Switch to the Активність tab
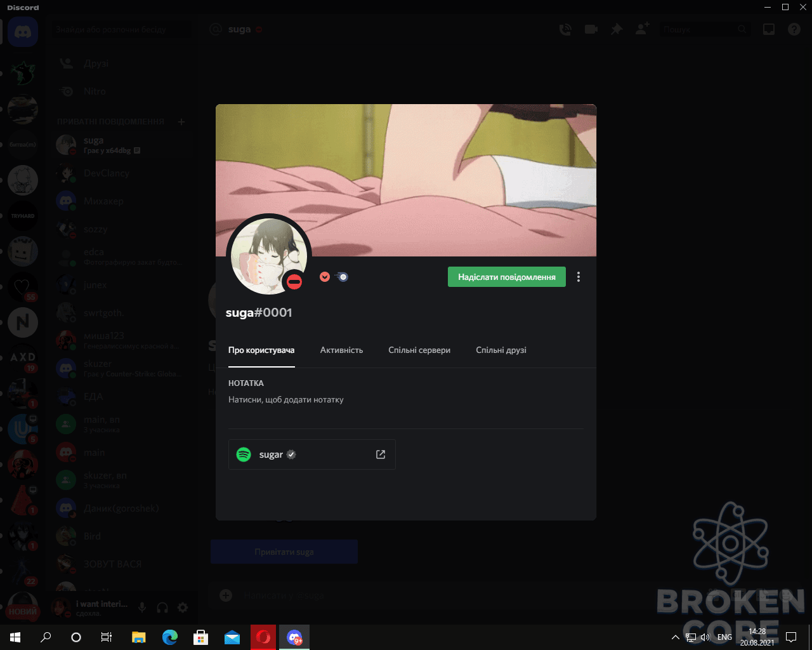This screenshot has height=650, width=812. 341,350
